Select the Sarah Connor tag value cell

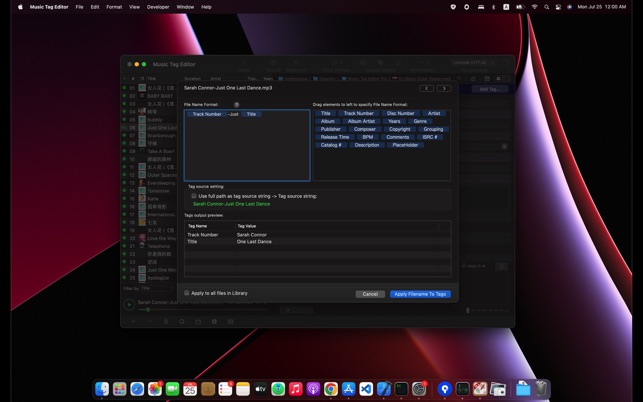251,235
